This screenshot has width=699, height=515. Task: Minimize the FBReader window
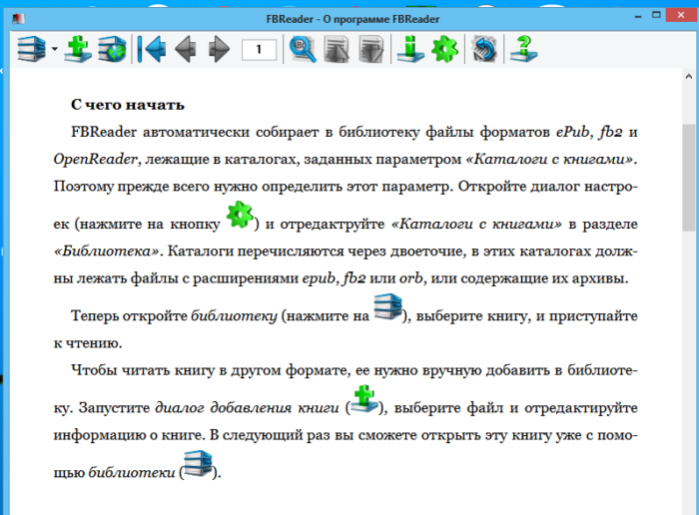coord(638,16)
